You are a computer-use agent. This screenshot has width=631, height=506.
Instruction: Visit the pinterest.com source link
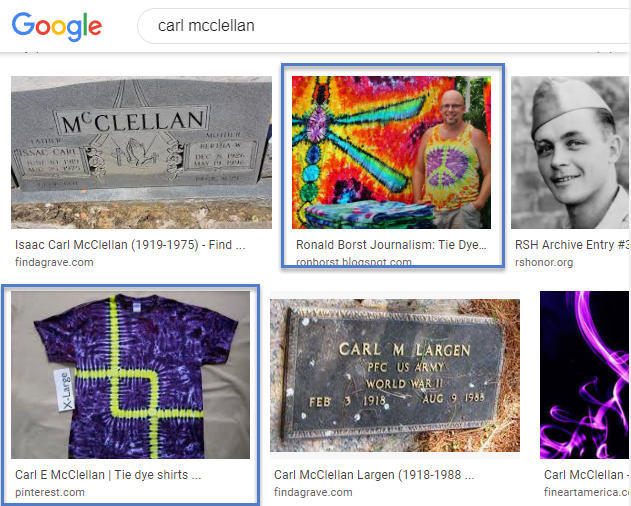49,492
